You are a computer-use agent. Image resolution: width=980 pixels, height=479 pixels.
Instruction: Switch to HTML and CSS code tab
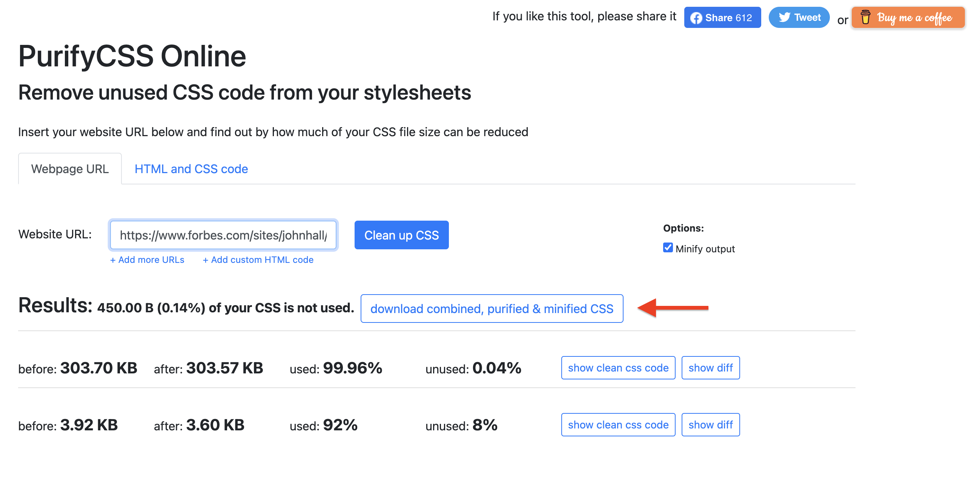[x=191, y=169]
